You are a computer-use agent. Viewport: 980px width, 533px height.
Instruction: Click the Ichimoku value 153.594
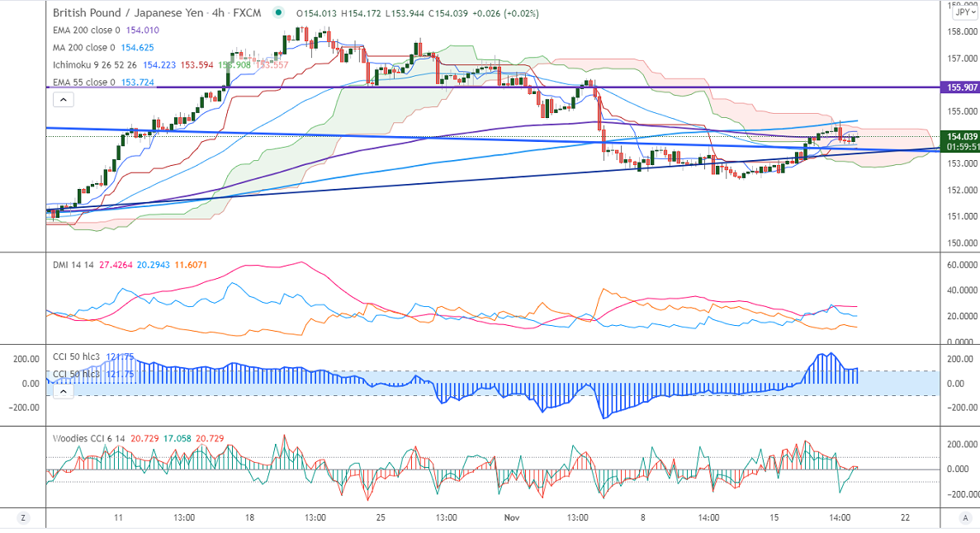click(x=196, y=65)
